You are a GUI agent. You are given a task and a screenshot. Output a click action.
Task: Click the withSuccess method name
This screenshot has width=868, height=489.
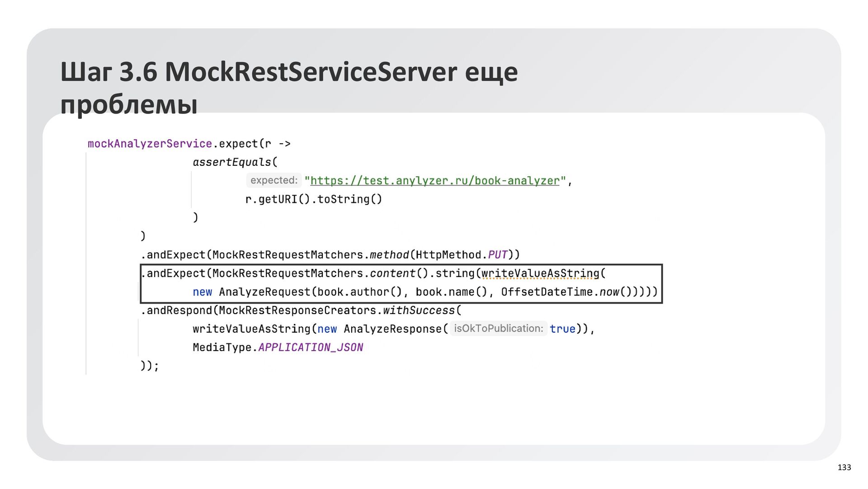pyautogui.click(x=418, y=310)
